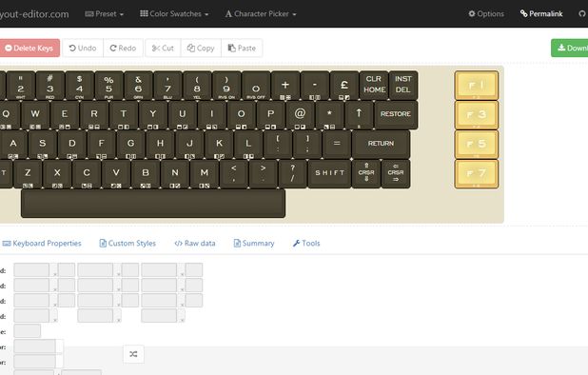Open the Color Swatches dropdown
588x375 pixels.
click(174, 14)
